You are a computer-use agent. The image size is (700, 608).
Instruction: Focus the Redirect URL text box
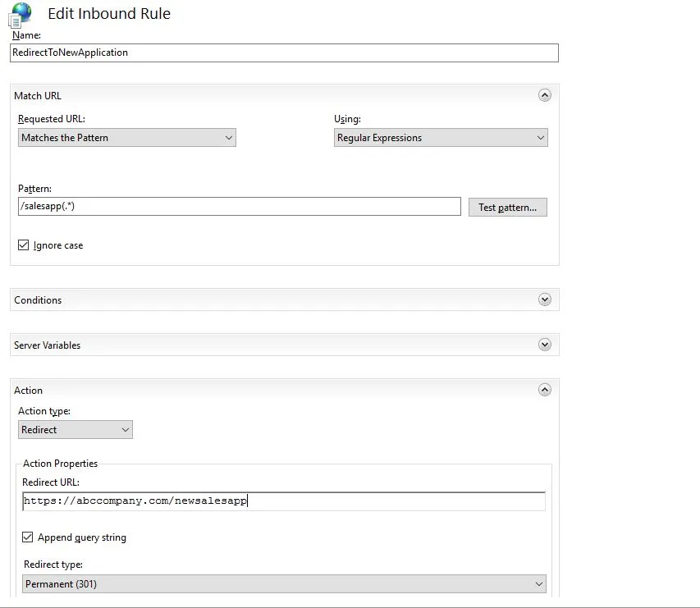[x=283, y=501]
